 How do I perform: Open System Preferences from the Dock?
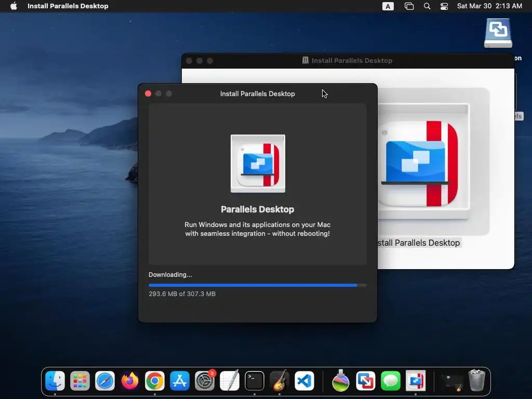[x=205, y=381]
